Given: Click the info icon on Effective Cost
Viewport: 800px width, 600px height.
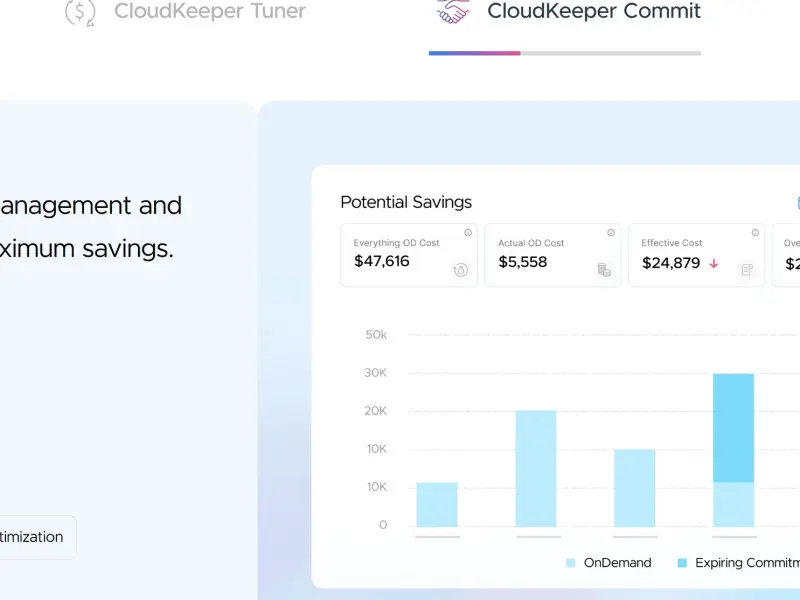Looking at the screenshot, I should pyautogui.click(x=755, y=233).
